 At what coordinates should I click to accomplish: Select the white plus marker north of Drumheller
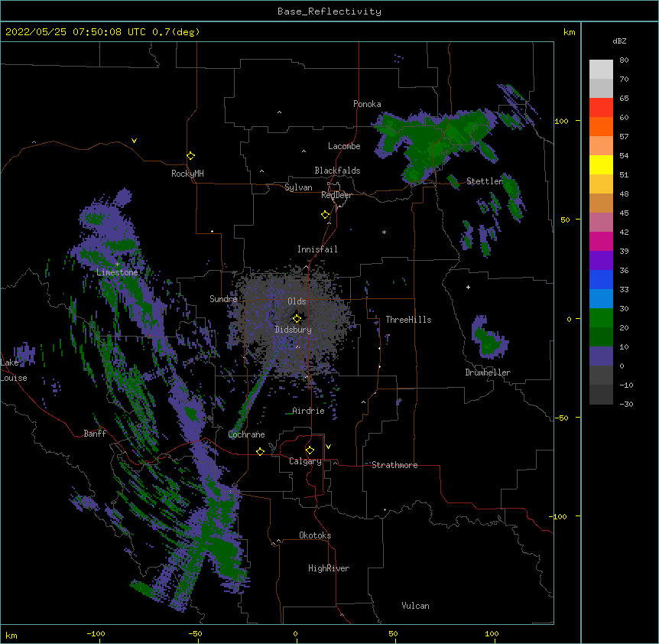pyautogui.click(x=468, y=287)
